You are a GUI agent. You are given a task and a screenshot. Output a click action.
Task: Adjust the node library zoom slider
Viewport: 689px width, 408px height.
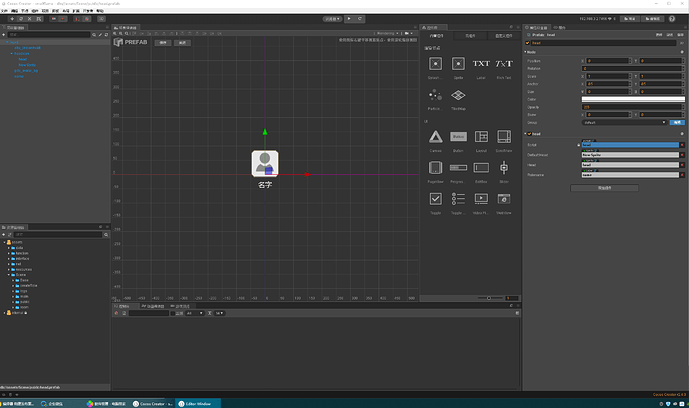point(489,298)
